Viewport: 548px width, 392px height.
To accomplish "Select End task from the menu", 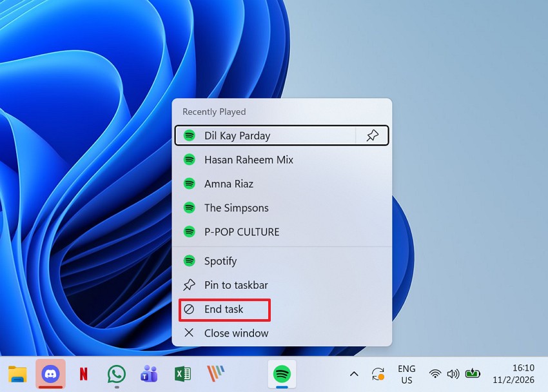I will click(x=222, y=309).
